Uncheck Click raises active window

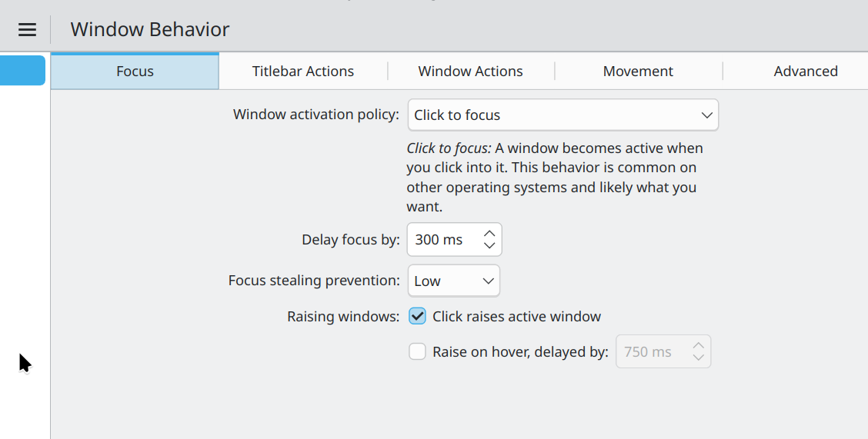(x=417, y=316)
